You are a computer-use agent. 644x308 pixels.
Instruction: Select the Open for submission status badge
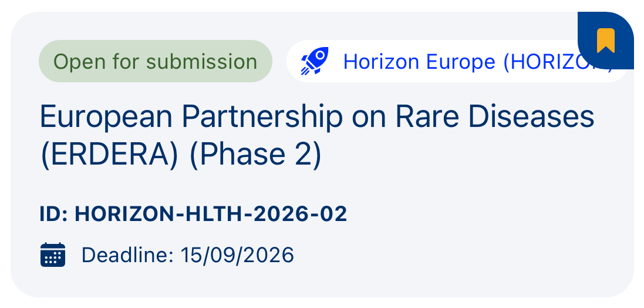(156, 61)
